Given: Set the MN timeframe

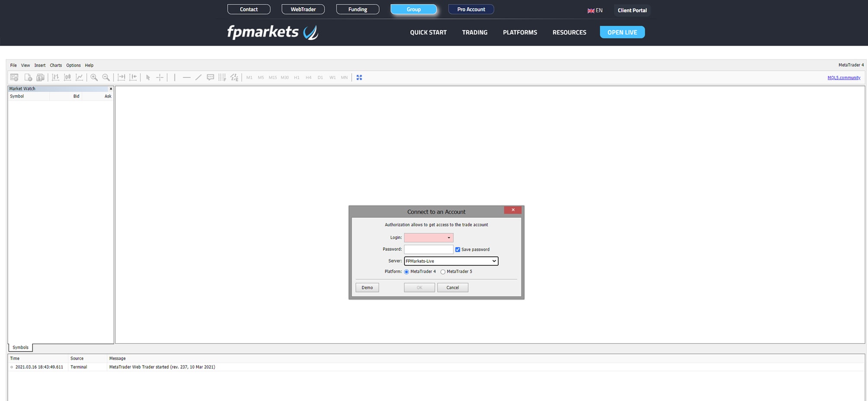Looking at the screenshot, I should (344, 78).
